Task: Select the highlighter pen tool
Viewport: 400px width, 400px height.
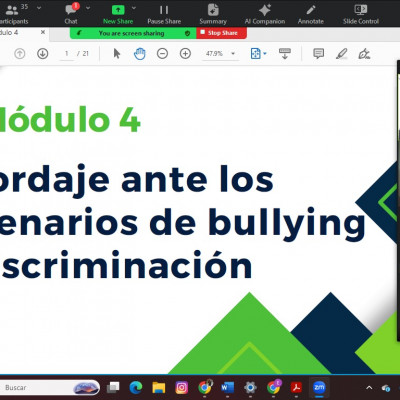Action: tap(342, 53)
